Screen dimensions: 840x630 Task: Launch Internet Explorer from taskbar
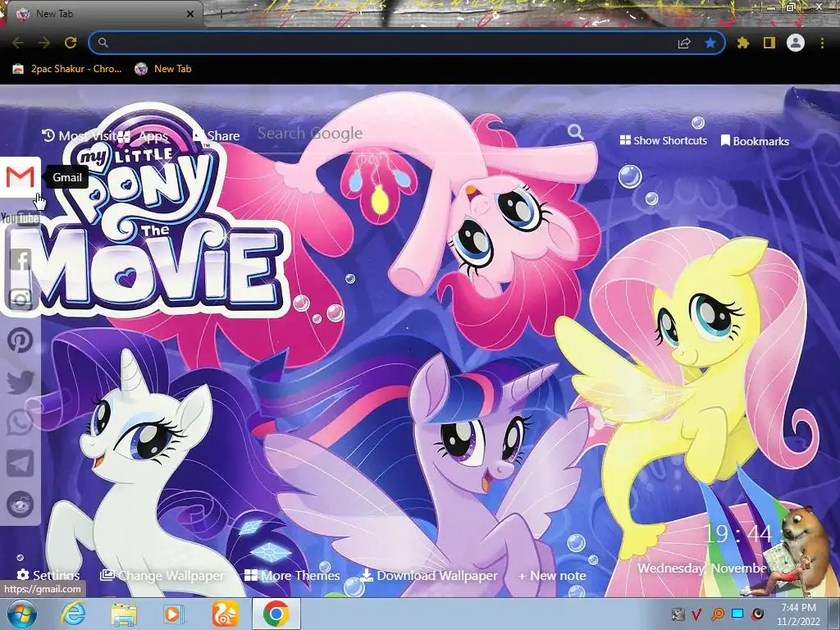[x=73, y=614]
